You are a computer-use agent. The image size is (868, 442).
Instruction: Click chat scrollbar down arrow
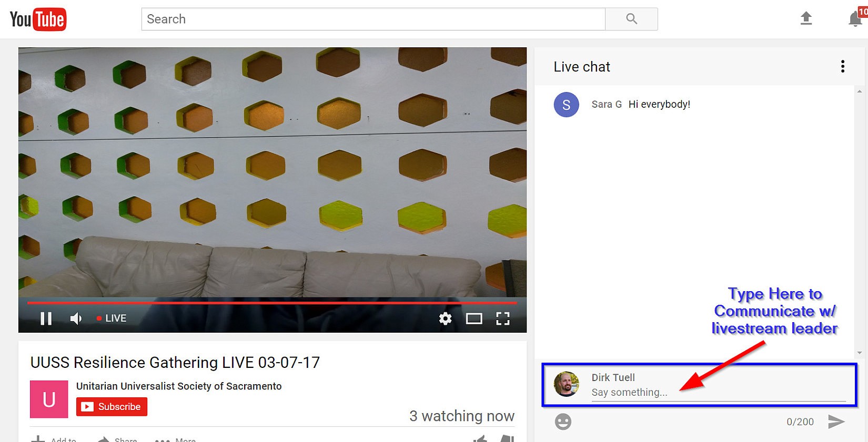coord(860,353)
